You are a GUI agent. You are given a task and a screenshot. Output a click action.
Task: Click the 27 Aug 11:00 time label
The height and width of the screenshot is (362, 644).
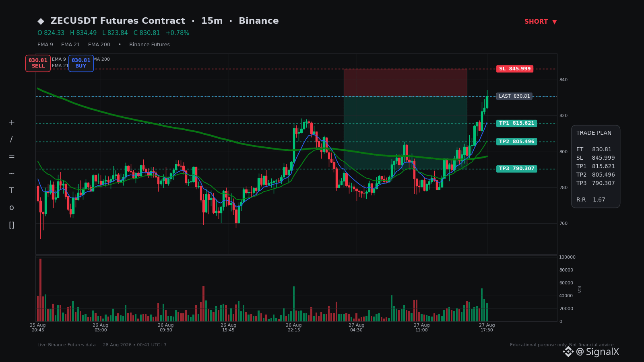tap(422, 327)
